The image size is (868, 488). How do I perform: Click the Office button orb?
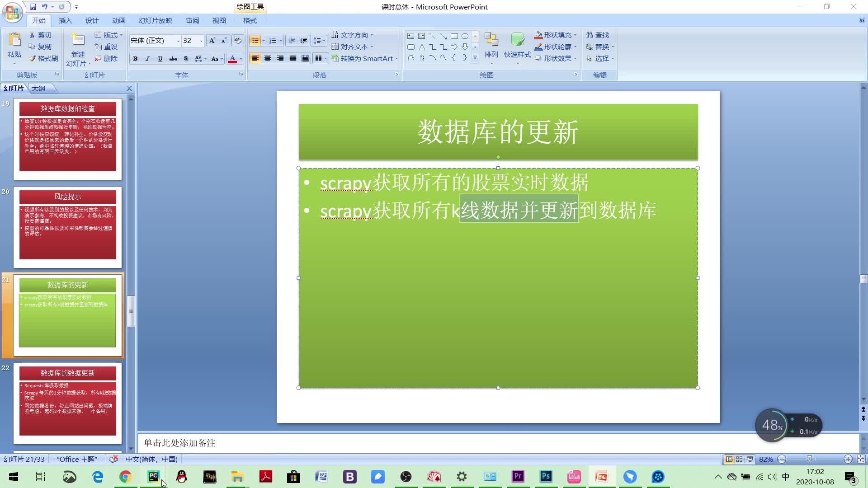click(x=13, y=13)
